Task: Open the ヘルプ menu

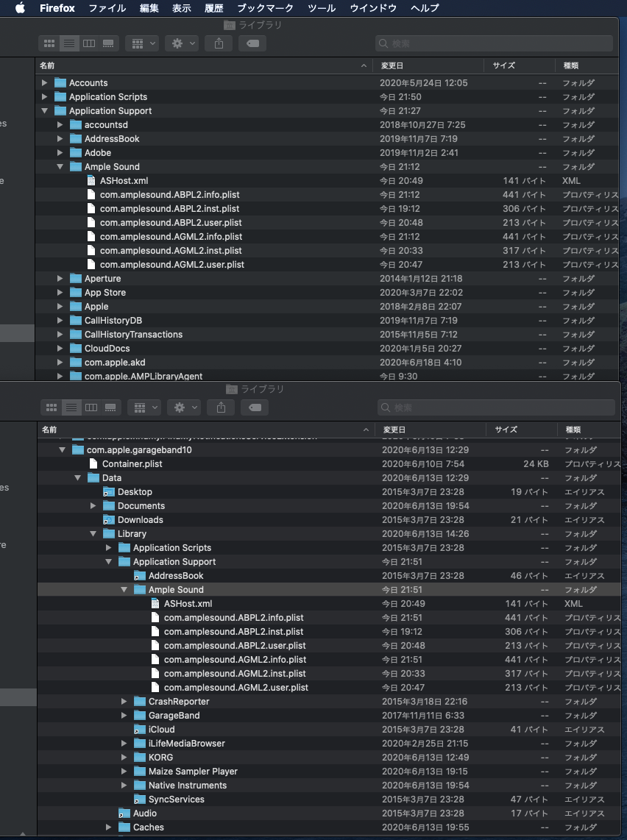Action: point(425,8)
